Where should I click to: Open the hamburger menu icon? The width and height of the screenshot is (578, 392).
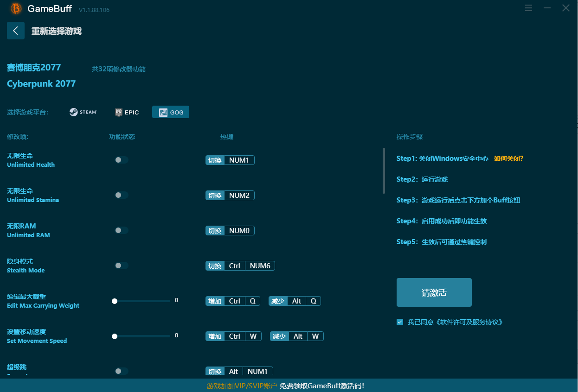[x=528, y=8]
